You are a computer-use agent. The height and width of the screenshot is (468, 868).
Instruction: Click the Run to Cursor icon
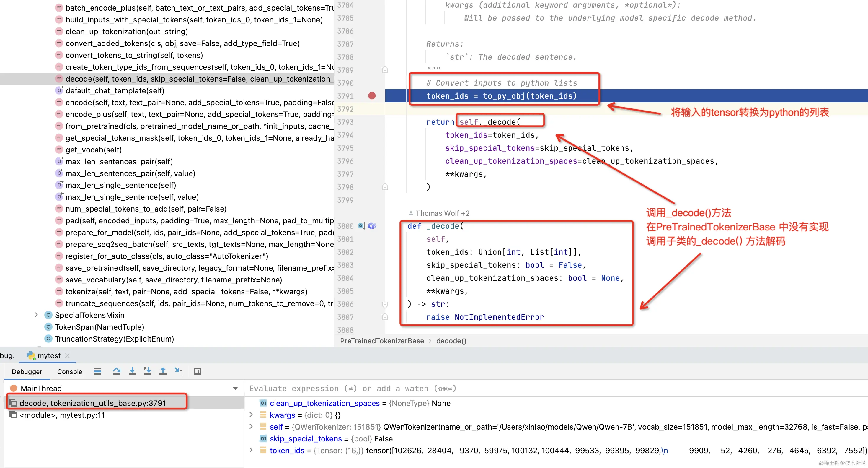(178, 371)
